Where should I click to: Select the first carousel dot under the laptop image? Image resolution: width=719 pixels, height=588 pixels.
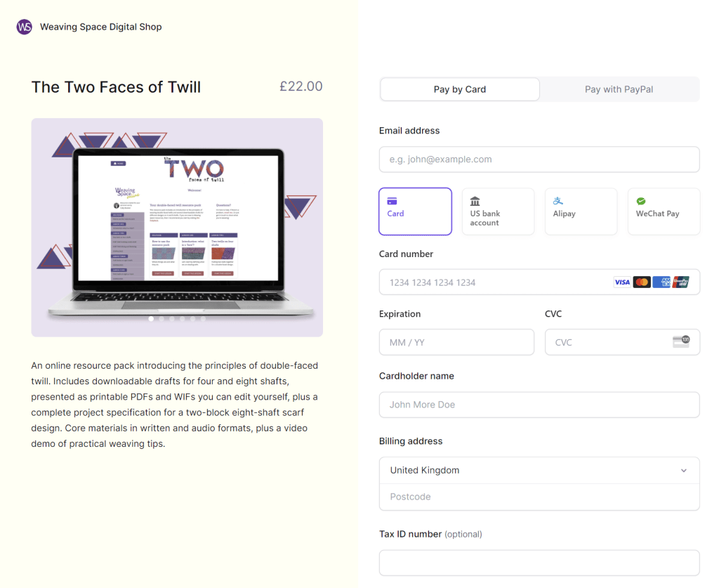(x=151, y=319)
